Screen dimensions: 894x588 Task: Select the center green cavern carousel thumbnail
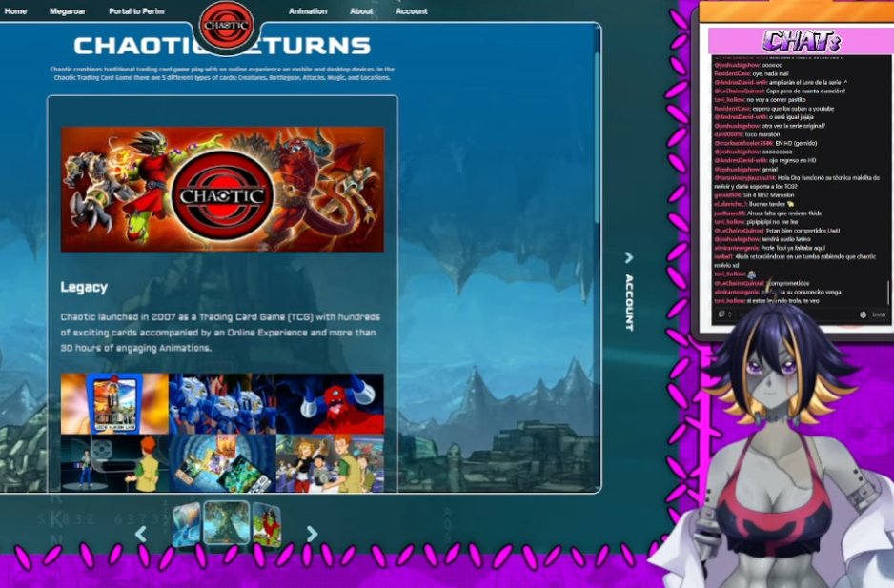pyautogui.click(x=226, y=522)
